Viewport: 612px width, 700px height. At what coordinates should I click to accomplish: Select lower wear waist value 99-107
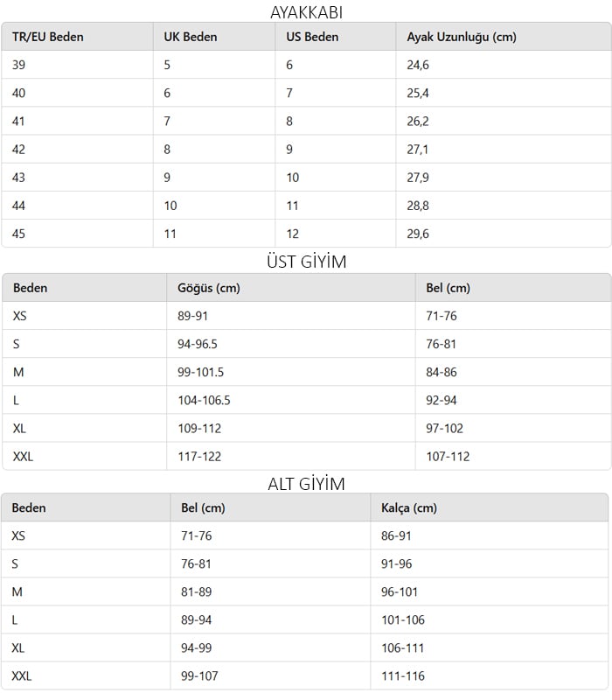click(x=199, y=675)
